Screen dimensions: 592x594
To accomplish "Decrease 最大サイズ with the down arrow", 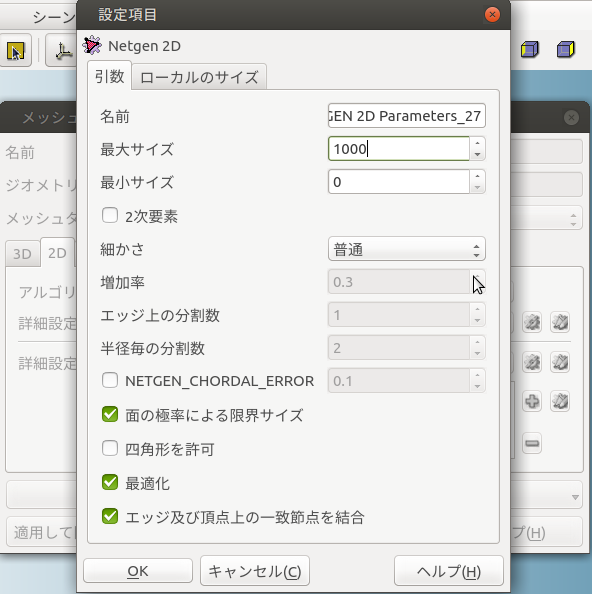I will pos(477,154).
